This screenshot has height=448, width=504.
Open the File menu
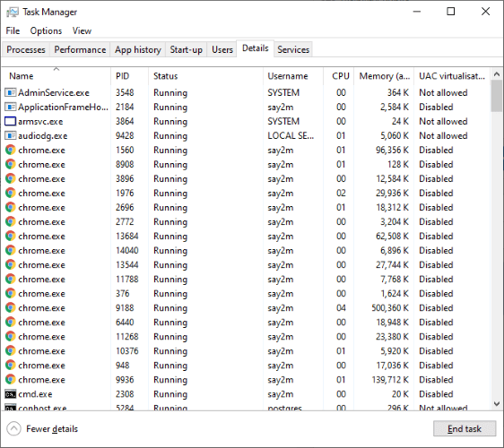coord(13,30)
